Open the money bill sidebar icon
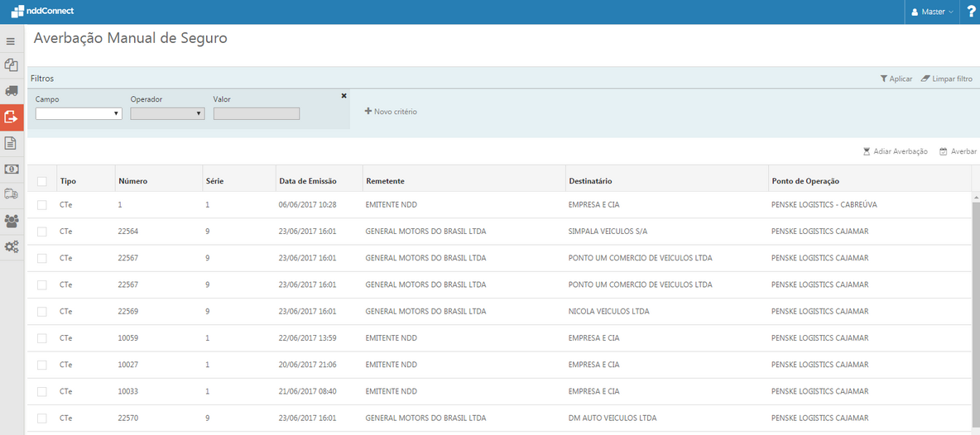Viewport: 980px width, 435px height. (12, 169)
